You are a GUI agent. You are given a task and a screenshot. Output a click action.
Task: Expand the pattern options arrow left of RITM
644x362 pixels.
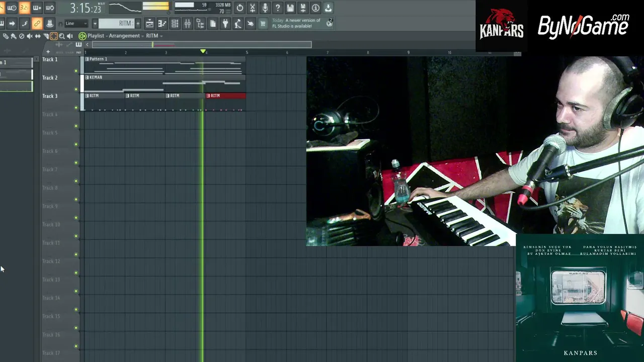pyautogui.click(x=95, y=24)
